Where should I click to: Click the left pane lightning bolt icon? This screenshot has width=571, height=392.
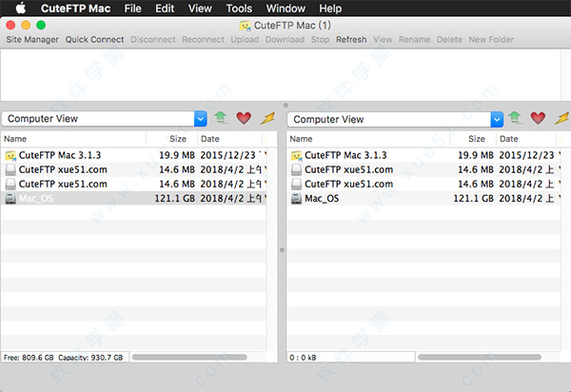(267, 118)
